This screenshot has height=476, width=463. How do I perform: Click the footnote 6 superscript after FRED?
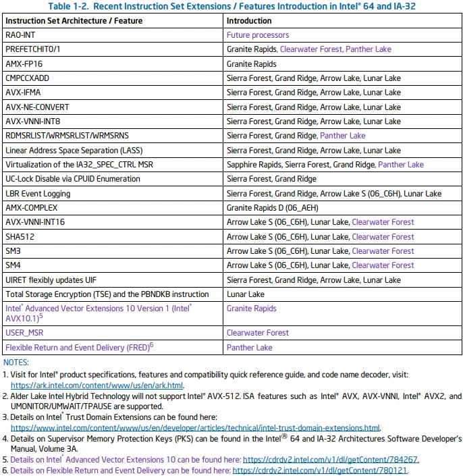click(x=152, y=345)
